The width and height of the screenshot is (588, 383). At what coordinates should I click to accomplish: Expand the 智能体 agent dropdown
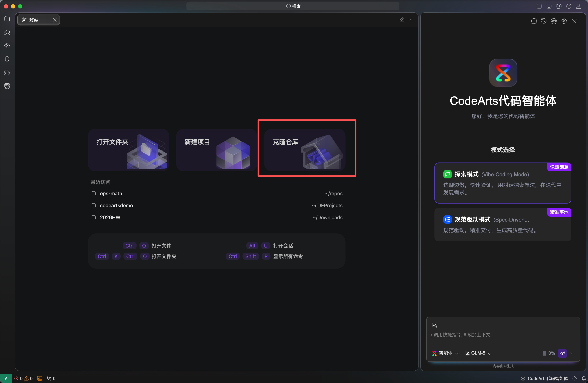(445, 353)
